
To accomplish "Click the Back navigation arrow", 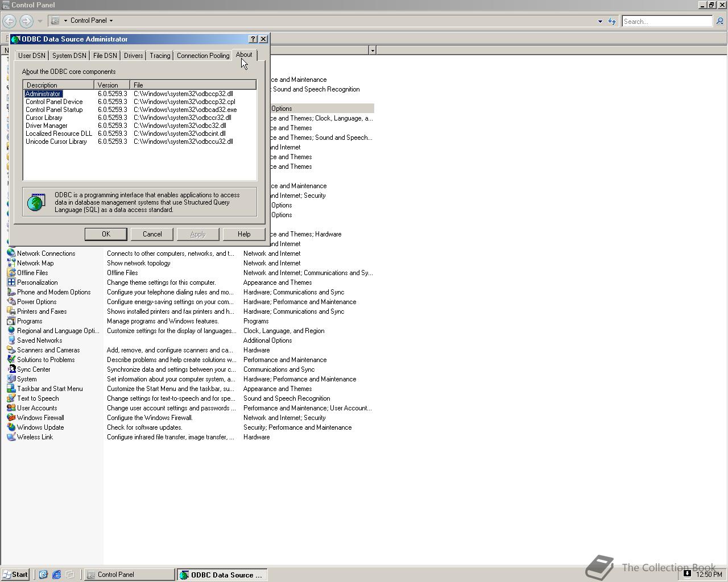I will click(x=9, y=21).
